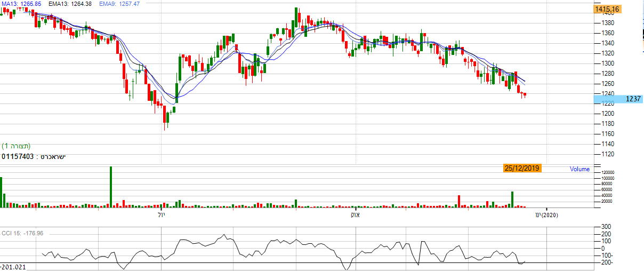Click the last red candle near 1237
This screenshot has width=644, height=271.
[x=525, y=95]
